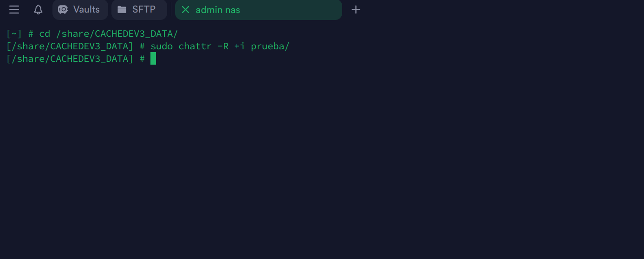Click the prueba/ argument text

(270, 46)
